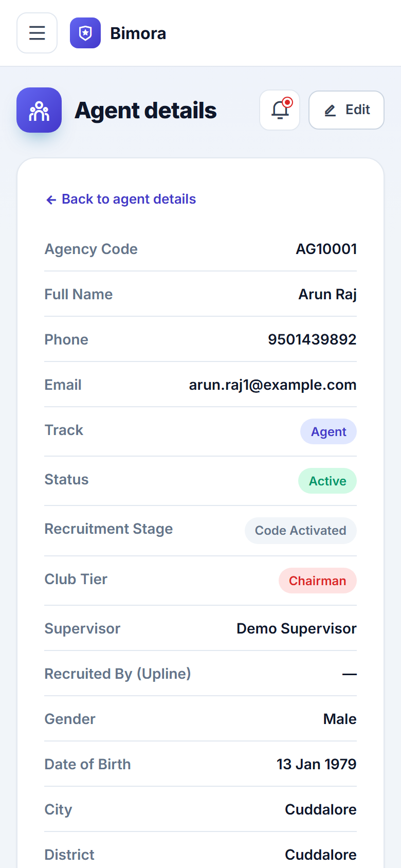Click the pencil icon in Edit button
Viewport: 401px width, 868px height.
pyautogui.click(x=330, y=110)
